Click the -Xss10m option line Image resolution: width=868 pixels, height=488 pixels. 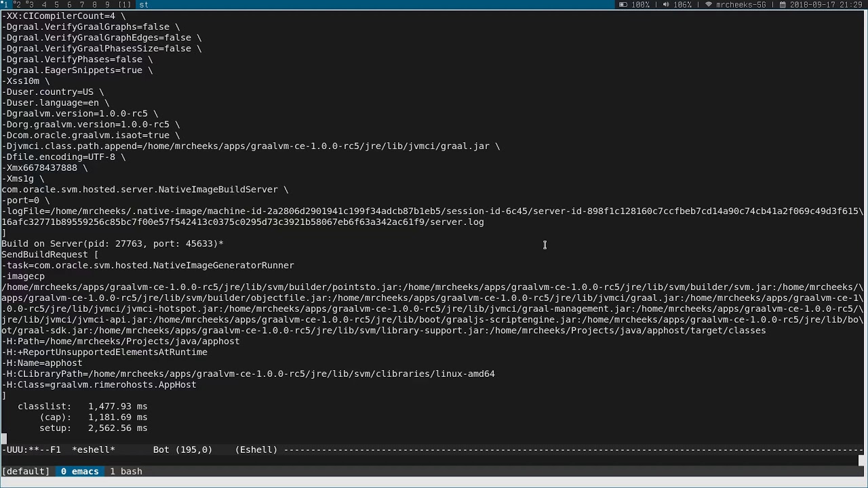coord(26,81)
